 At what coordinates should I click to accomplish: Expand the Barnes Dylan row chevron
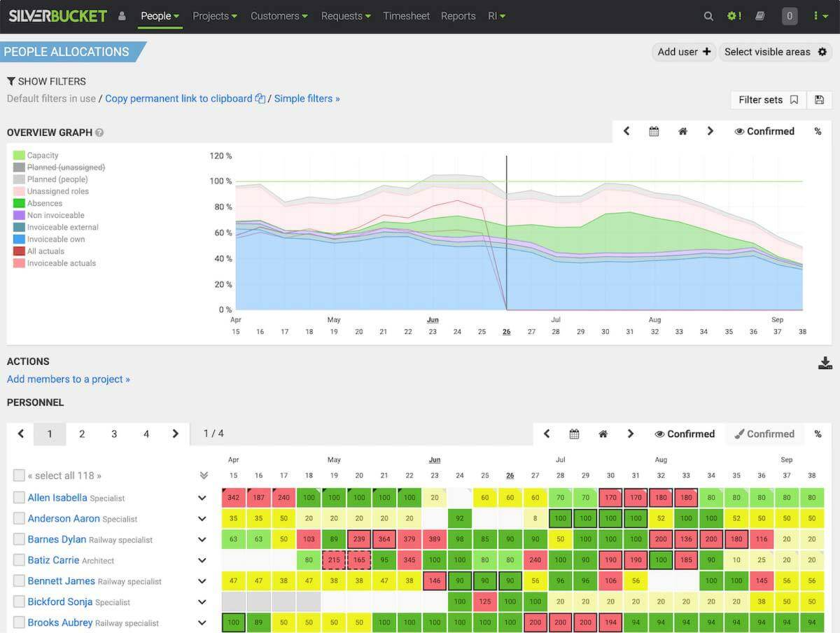point(202,540)
